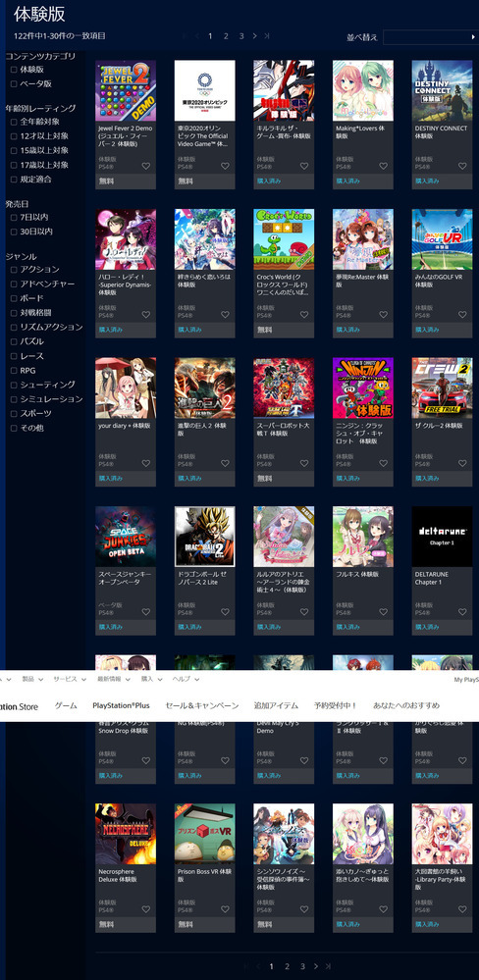Open the 最新情報 dropdown menu
The image size is (479, 980).
click(x=114, y=679)
